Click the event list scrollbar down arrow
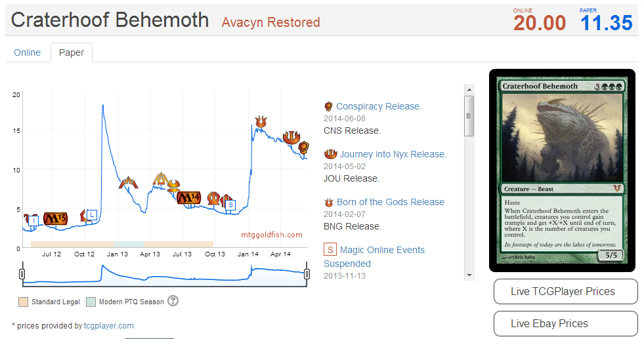Image resolution: width=644 pixels, height=339 pixels. 469,275
